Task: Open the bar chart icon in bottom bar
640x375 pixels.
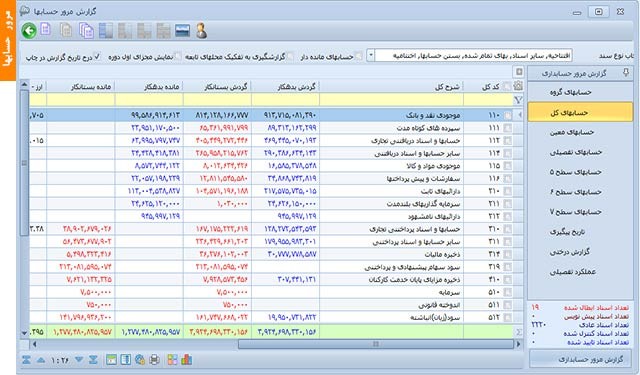Action: coord(187,359)
